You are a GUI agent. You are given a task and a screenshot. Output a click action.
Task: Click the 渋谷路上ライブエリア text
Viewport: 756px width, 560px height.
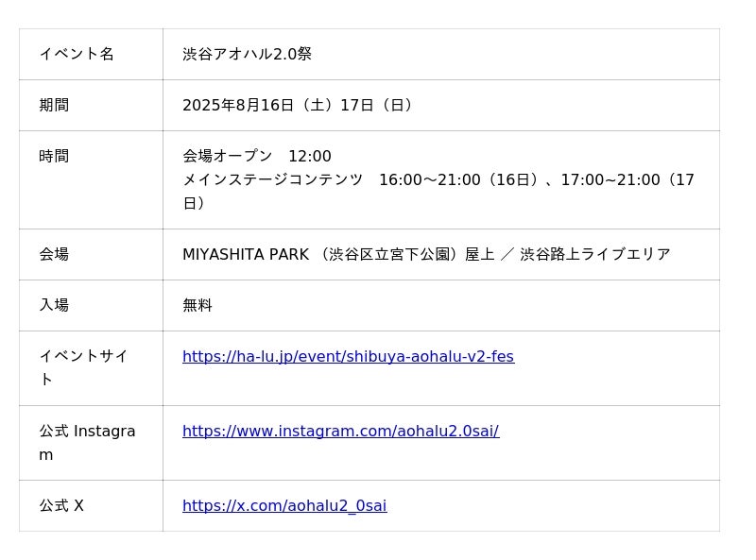pyautogui.click(x=594, y=254)
